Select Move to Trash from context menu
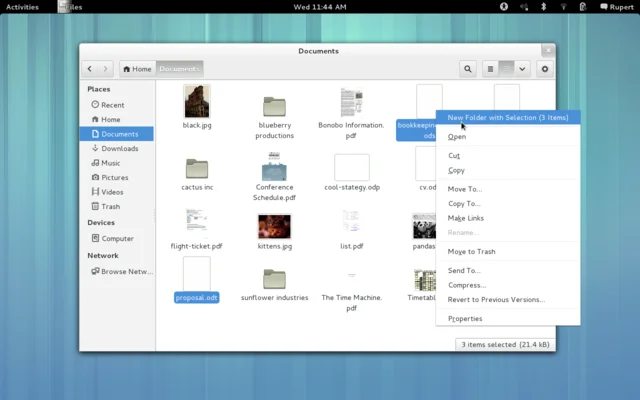 pyautogui.click(x=471, y=252)
